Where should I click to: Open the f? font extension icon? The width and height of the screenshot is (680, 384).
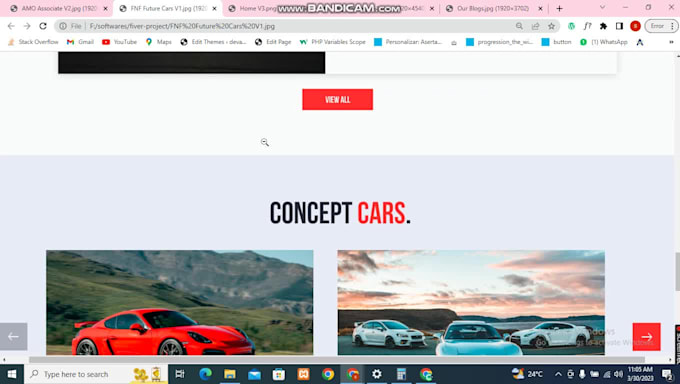[x=587, y=26]
